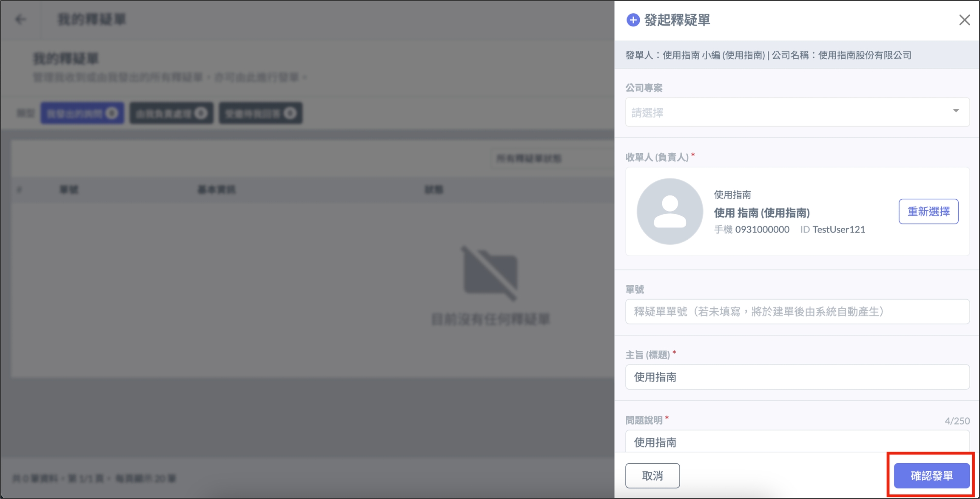Click the 取消 cancel button
The height and width of the screenshot is (499, 980).
pyautogui.click(x=652, y=476)
